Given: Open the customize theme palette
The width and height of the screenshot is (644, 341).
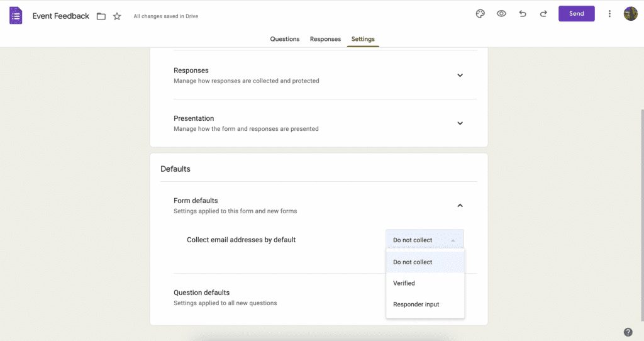Looking at the screenshot, I should [480, 14].
